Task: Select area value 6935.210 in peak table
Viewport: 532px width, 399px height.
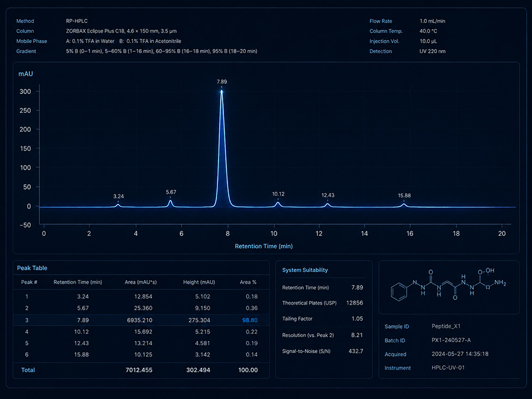Action: point(140,320)
